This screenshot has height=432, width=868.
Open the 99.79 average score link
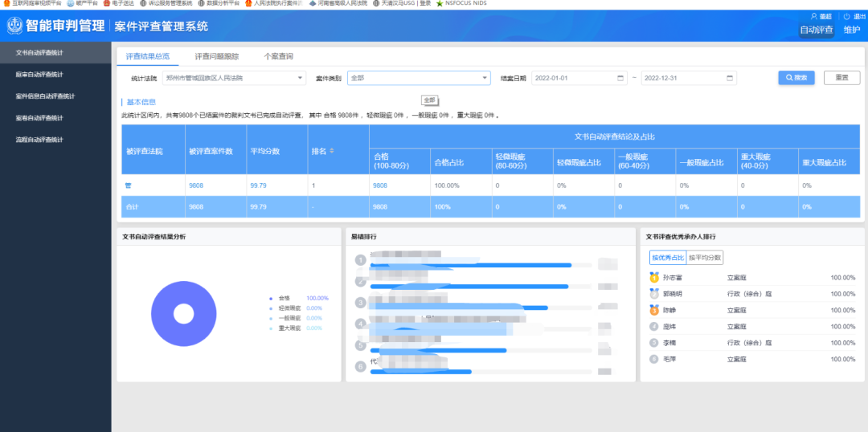pyautogui.click(x=258, y=185)
